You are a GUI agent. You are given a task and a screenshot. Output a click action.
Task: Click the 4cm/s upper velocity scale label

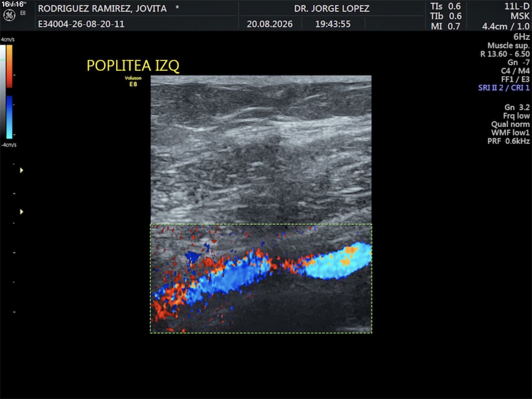coord(8,40)
